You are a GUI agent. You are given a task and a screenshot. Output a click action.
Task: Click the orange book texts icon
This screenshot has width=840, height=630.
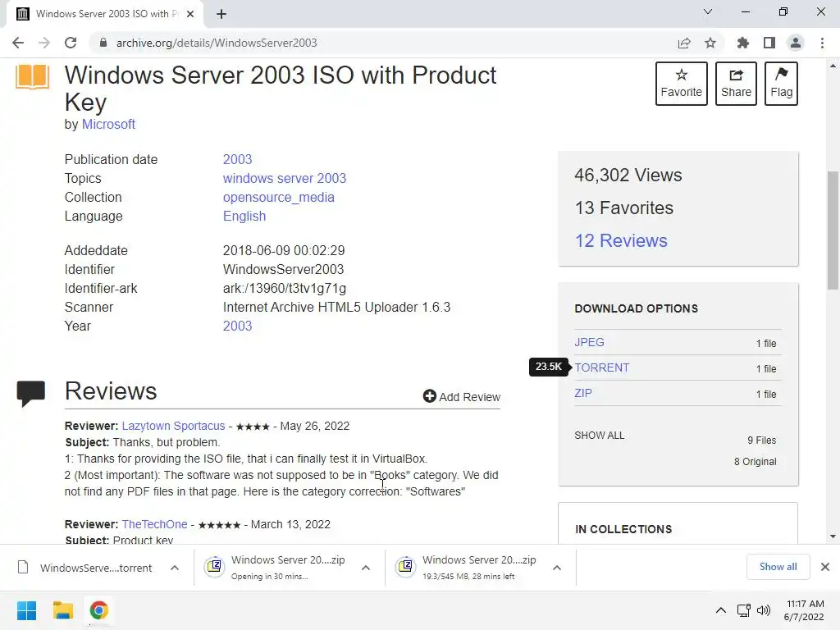(x=32, y=76)
